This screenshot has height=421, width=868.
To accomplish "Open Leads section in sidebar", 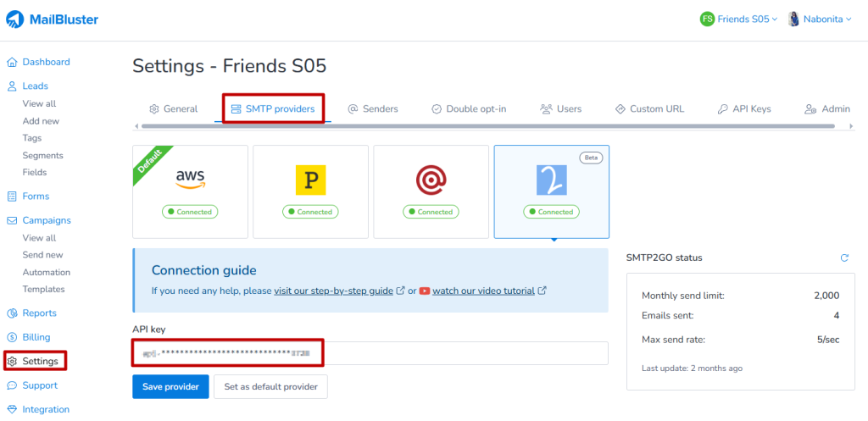I will click(36, 86).
